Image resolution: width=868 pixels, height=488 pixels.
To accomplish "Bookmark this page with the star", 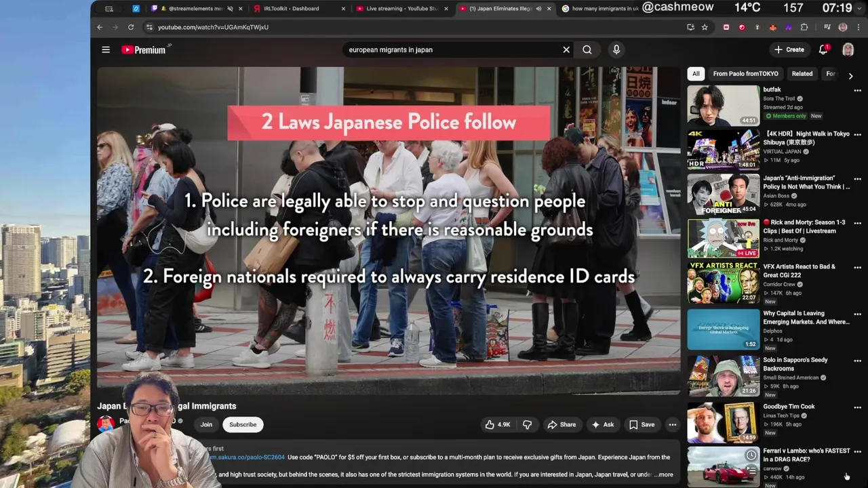I will tap(705, 27).
